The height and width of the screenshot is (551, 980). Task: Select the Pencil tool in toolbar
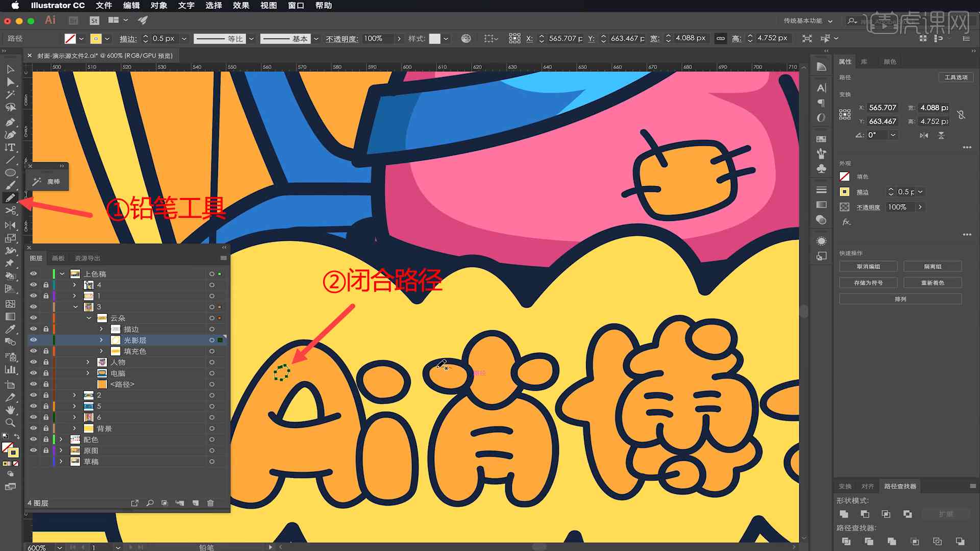9,198
